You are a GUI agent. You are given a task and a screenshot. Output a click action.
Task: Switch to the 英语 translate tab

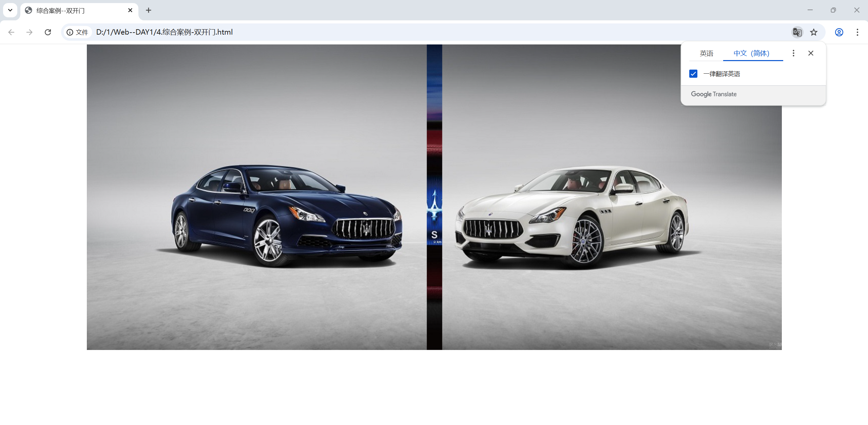[x=706, y=53]
